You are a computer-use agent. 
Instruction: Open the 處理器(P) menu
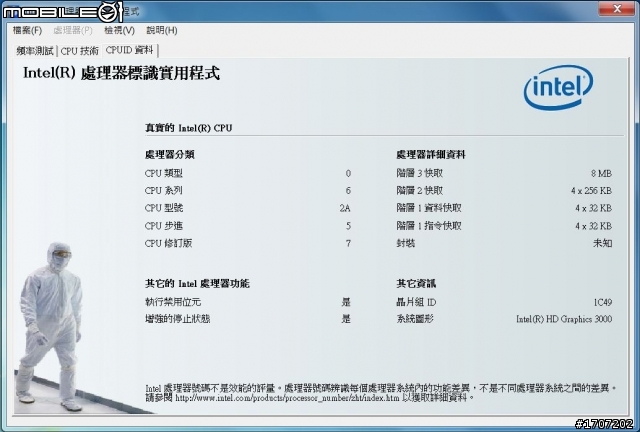coord(73,30)
